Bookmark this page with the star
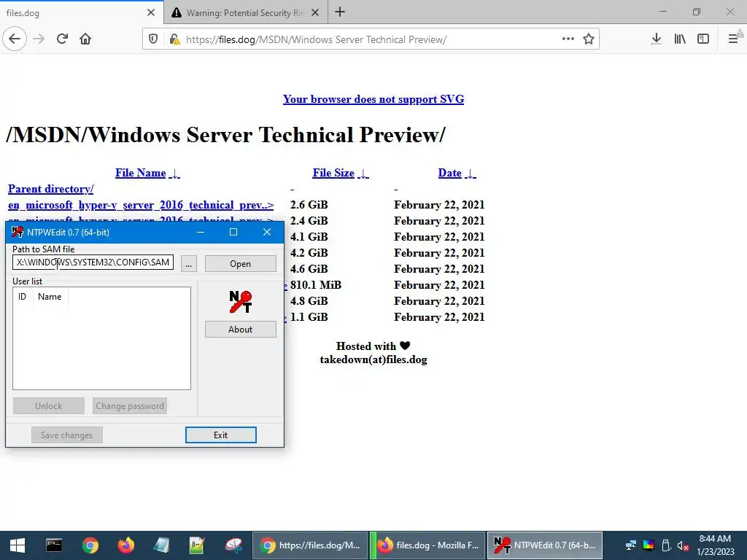This screenshot has height=560, width=747. click(589, 39)
